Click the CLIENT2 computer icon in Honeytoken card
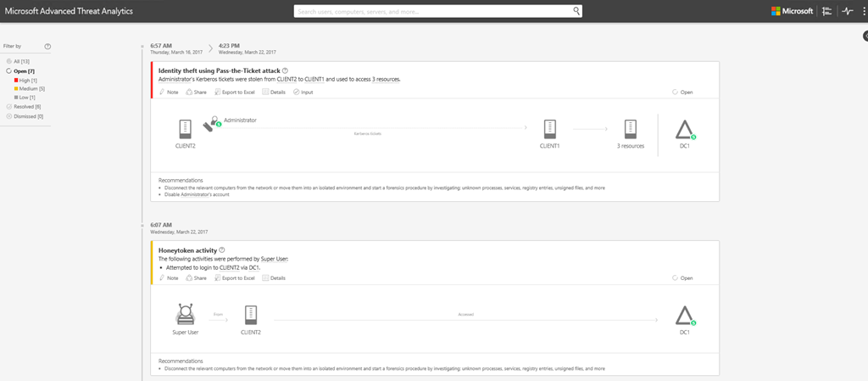The image size is (868, 381). coord(251,315)
